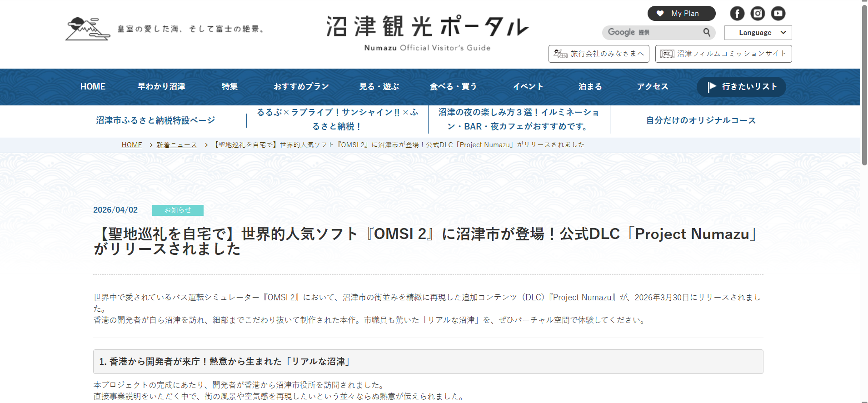Open 自分だけのオリジナルコース link
The width and height of the screenshot is (868, 403).
point(701,120)
